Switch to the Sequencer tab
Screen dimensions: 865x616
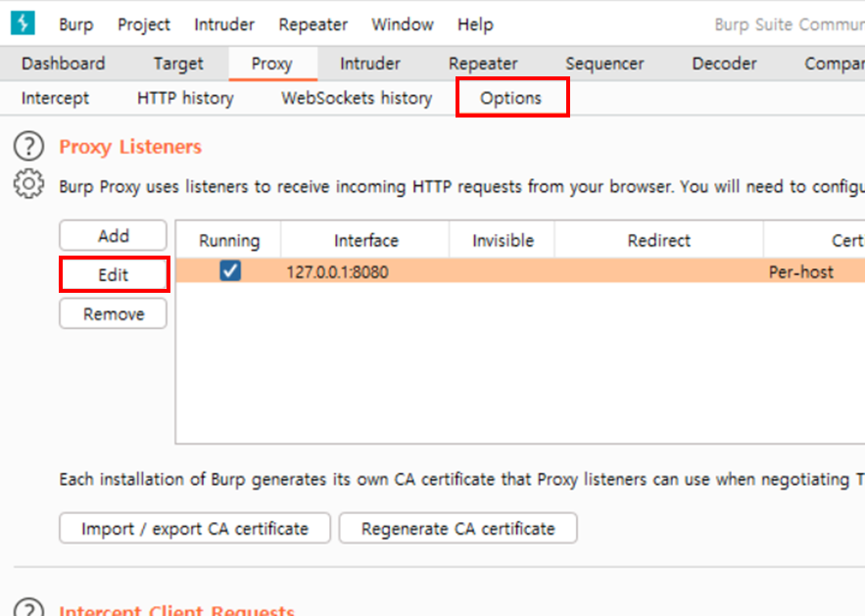point(604,64)
